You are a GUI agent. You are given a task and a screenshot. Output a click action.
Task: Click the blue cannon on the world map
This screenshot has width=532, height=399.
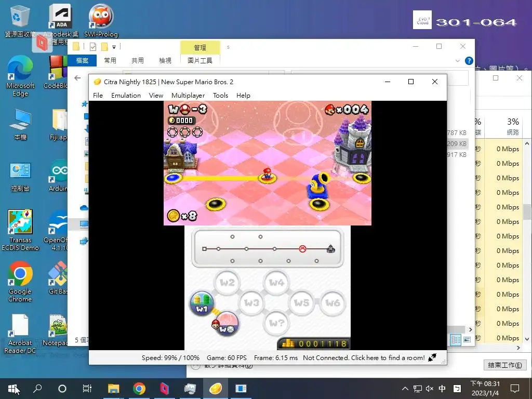[x=318, y=186]
